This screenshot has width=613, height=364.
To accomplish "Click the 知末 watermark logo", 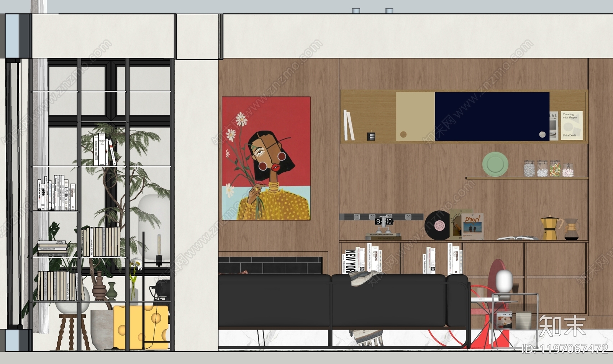I will [x=562, y=326].
